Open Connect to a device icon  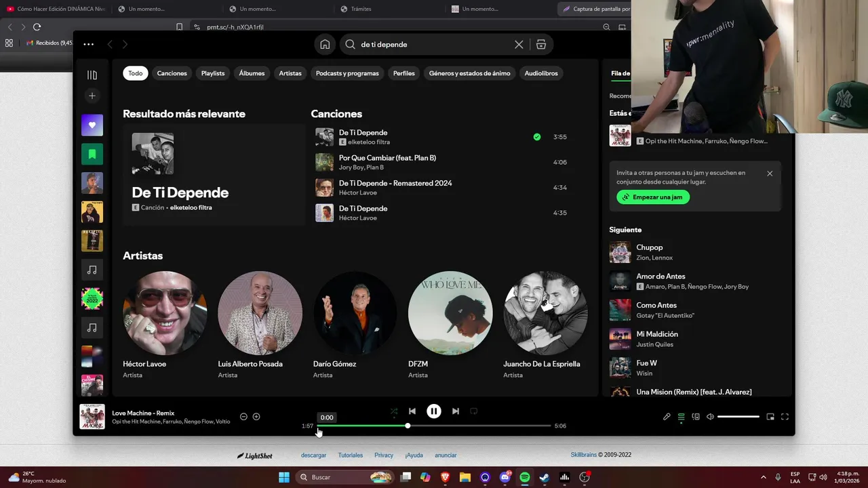coord(696,417)
